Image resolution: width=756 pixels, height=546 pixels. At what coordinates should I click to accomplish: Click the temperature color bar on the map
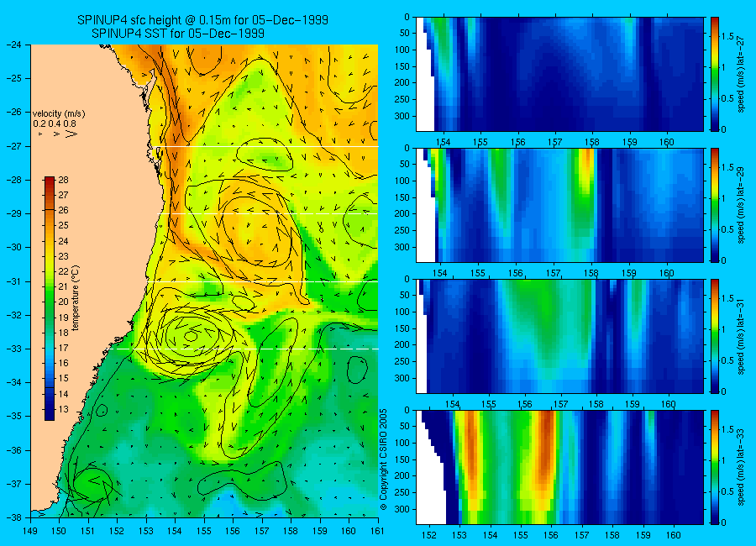tap(50, 298)
